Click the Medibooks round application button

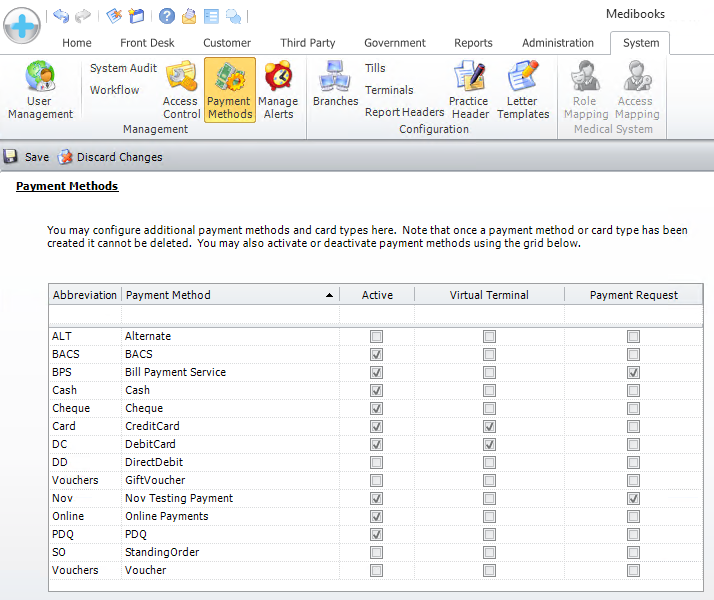pos(22,23)
